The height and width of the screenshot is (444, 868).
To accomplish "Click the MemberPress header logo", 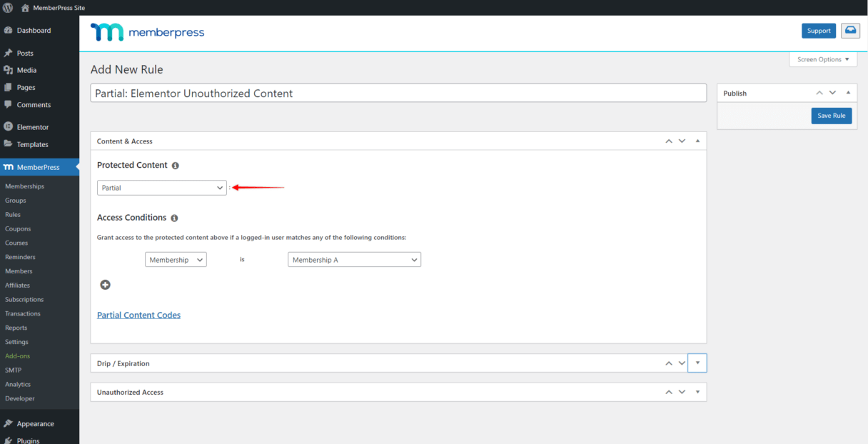I will (147, 32).
